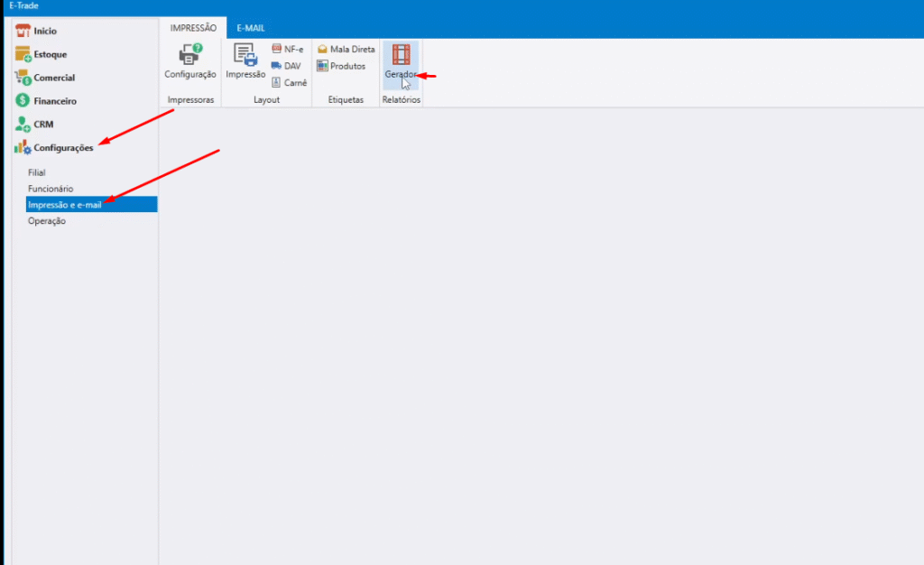Expand the Comercial sidebar section
This screenshot has height=565, width=924.
pyautogui.click(x=54, y=78)
